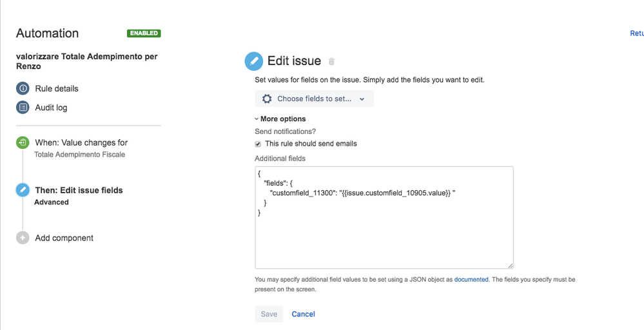
Task: Click the green trigger icon
Action: coord(23,142)
